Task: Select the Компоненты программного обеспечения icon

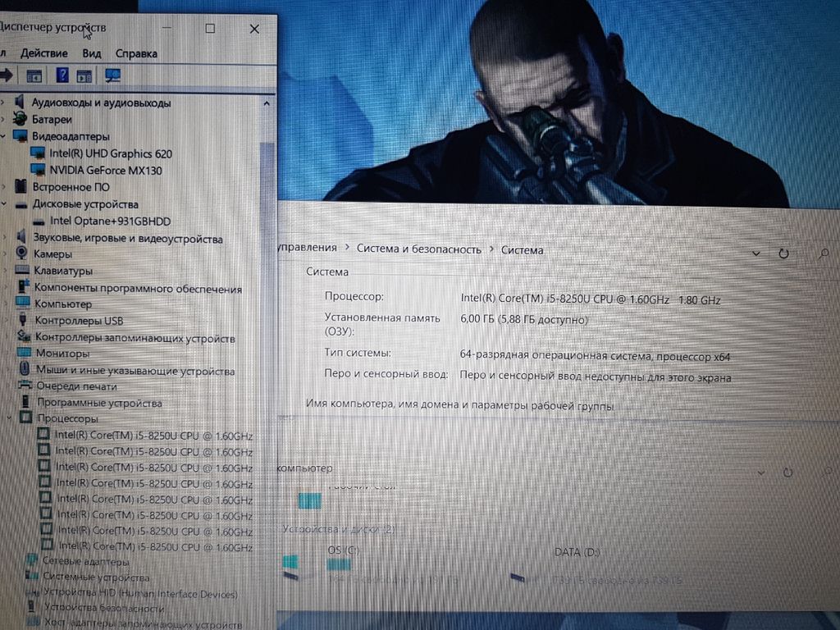Action: 23,286
